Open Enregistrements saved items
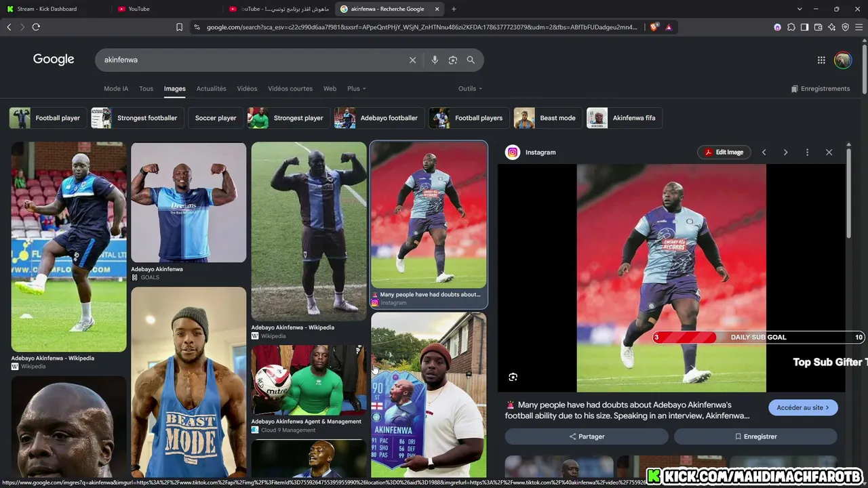The height and width of the screenshot is (488, 868). 820,89
